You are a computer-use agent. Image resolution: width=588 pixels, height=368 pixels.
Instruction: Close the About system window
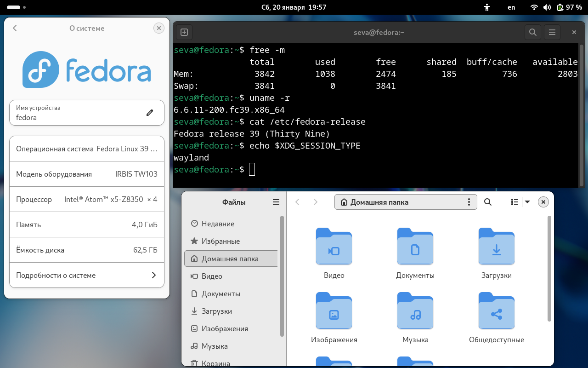point(158,28)
